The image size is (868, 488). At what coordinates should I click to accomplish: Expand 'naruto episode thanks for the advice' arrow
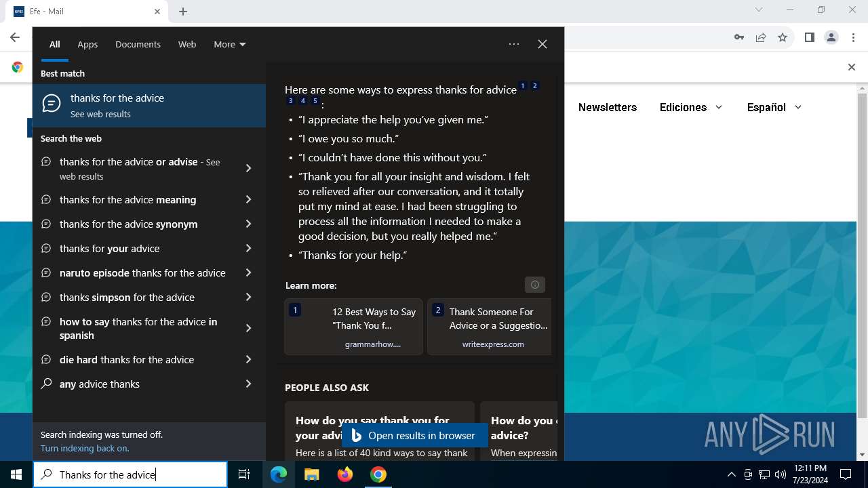click(248, 272)
